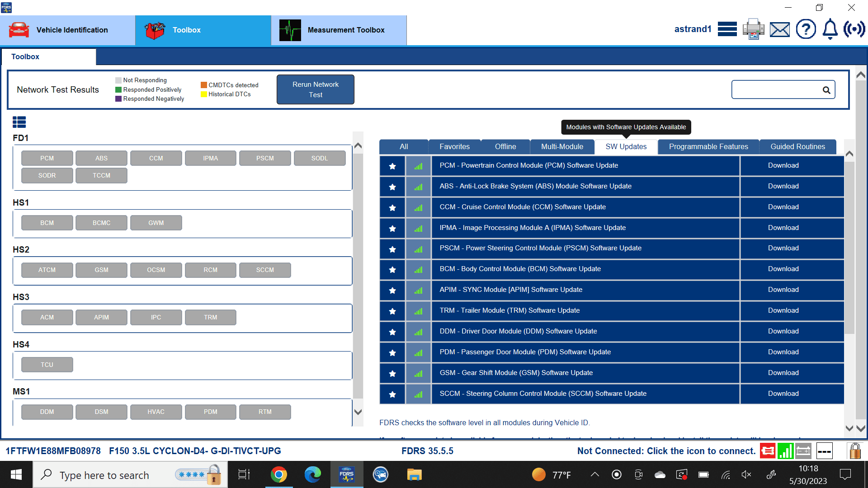
Task: Click the red vehicle connect icon
Action: pos(767,451)
